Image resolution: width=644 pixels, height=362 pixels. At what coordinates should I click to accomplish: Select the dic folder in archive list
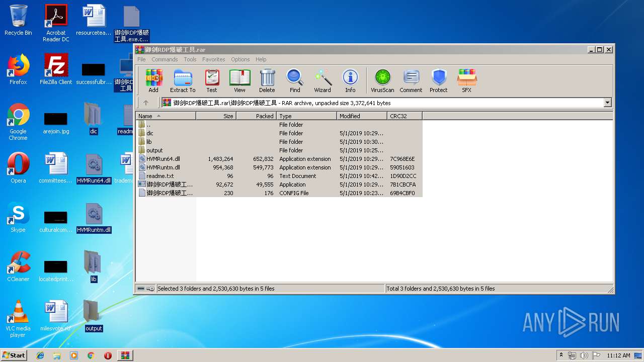(279, 133)
